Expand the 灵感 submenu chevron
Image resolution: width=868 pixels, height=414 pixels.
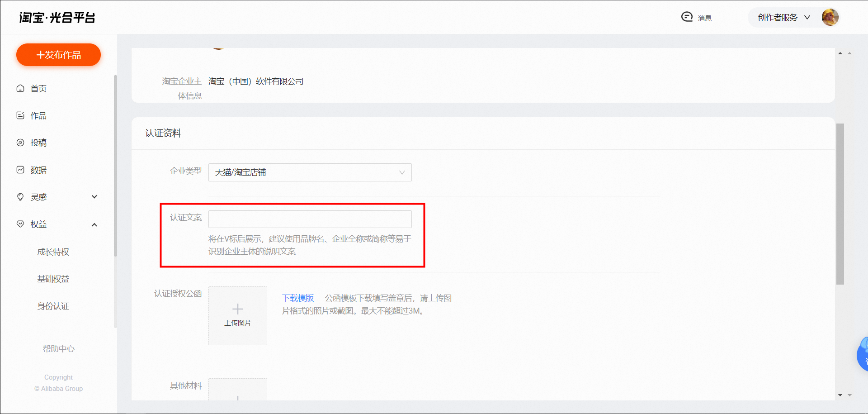click(94, 197)
